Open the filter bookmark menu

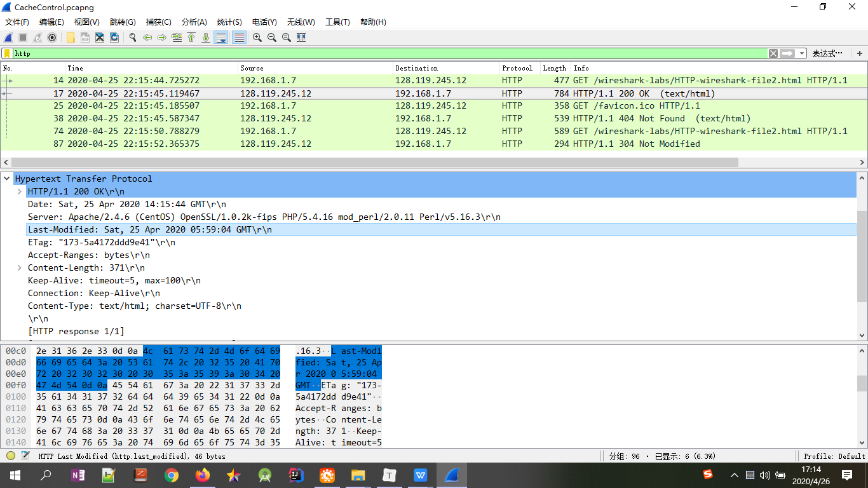click(7, 53)
